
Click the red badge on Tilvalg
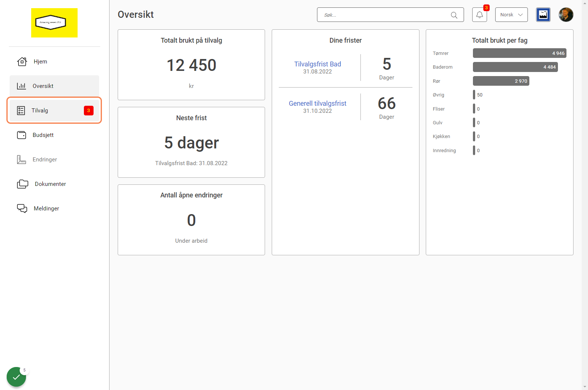(89, 111)
